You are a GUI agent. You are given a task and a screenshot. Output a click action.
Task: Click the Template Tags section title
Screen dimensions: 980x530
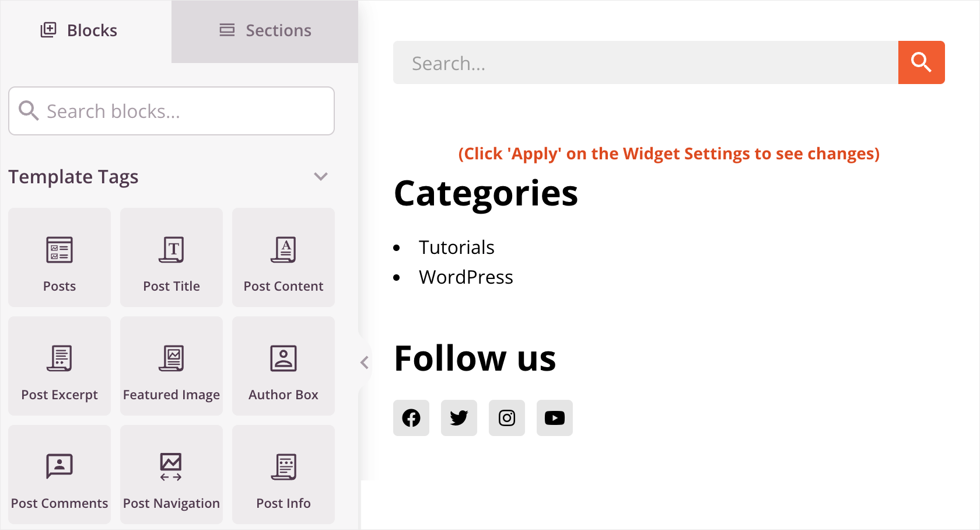(73, 177)
